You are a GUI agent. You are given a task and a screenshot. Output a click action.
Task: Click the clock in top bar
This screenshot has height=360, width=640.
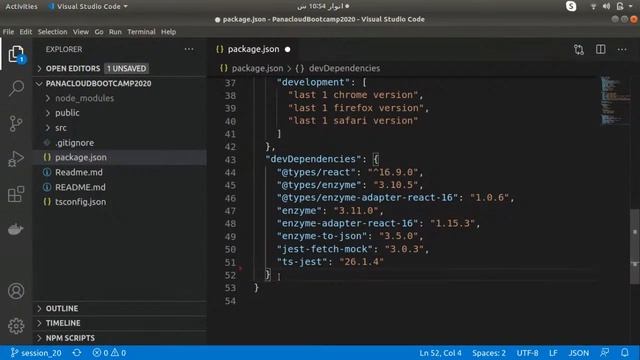(x=322, y=7)
